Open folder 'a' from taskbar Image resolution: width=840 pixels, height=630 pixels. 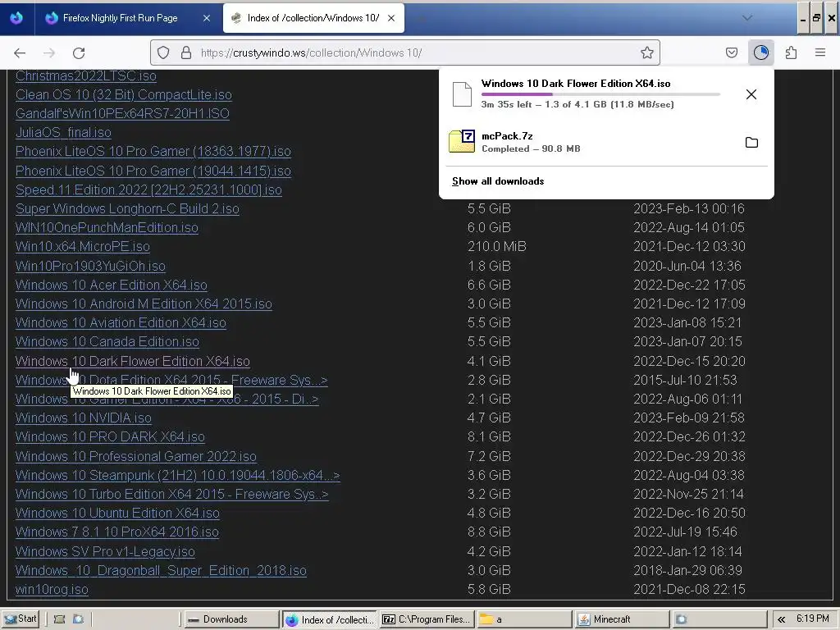524,619
